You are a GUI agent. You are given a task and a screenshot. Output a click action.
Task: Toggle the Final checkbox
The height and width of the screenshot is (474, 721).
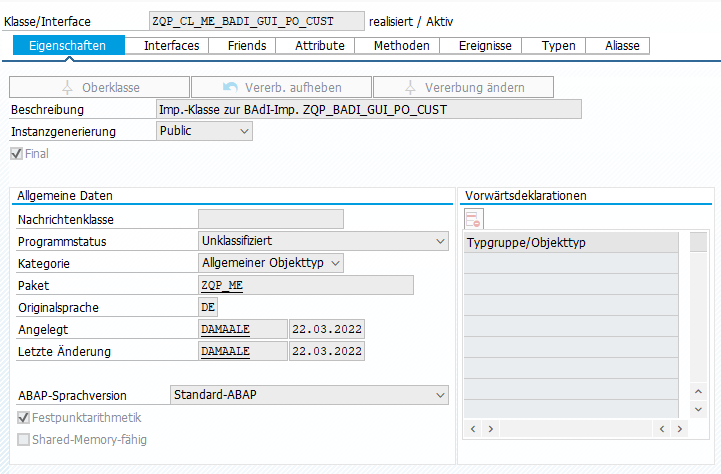[16, 153]
